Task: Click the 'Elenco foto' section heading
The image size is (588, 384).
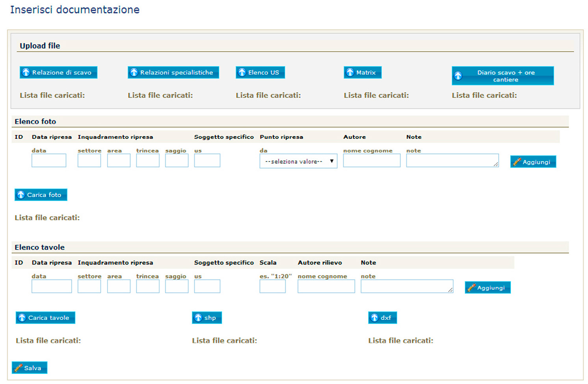Action: coord(35,121)
